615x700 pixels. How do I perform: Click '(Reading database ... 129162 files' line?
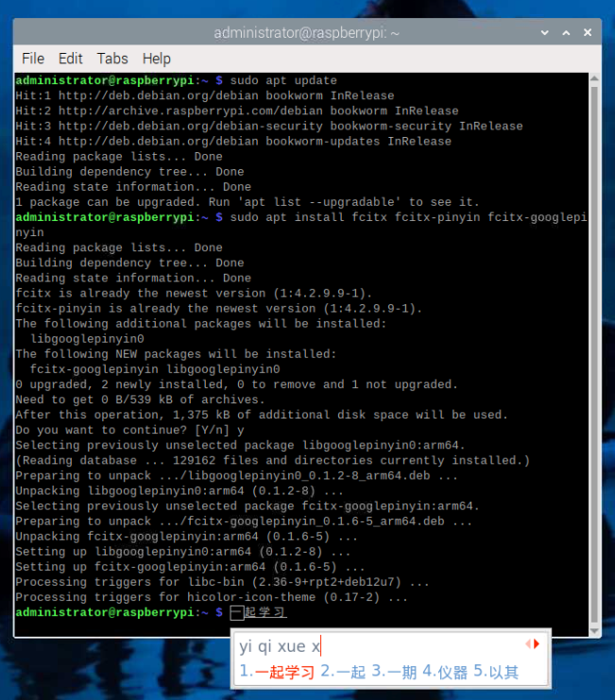pyautogui.click(x=273, y=460)
